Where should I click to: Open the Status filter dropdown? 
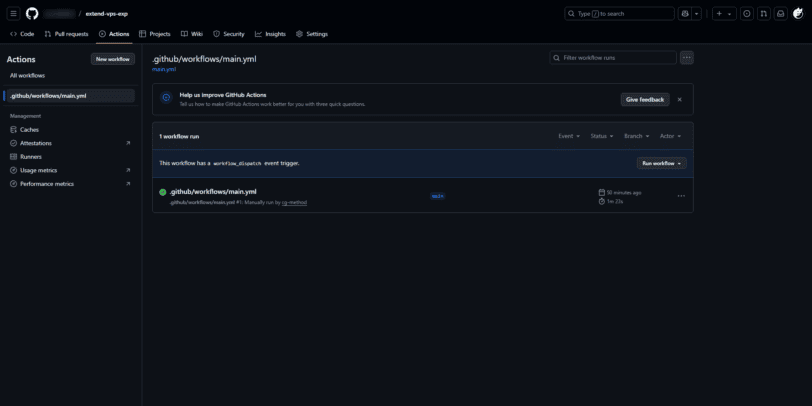coord(602,136)
